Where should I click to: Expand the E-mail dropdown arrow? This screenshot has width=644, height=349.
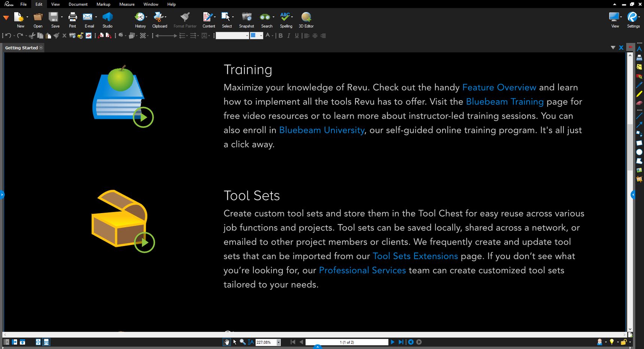(x=96, y=17)
